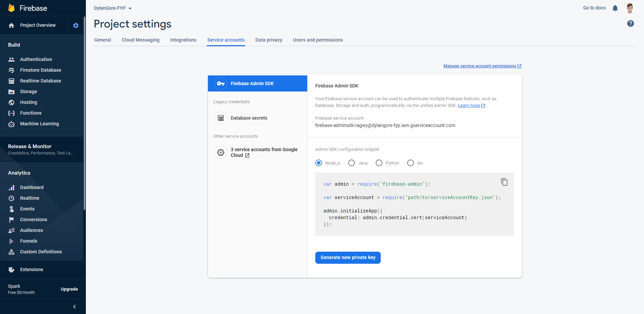Click the 'Admin SDK configuration snippet' label
This screenshot has height=314, width=644.
click(x=347, y=149)
